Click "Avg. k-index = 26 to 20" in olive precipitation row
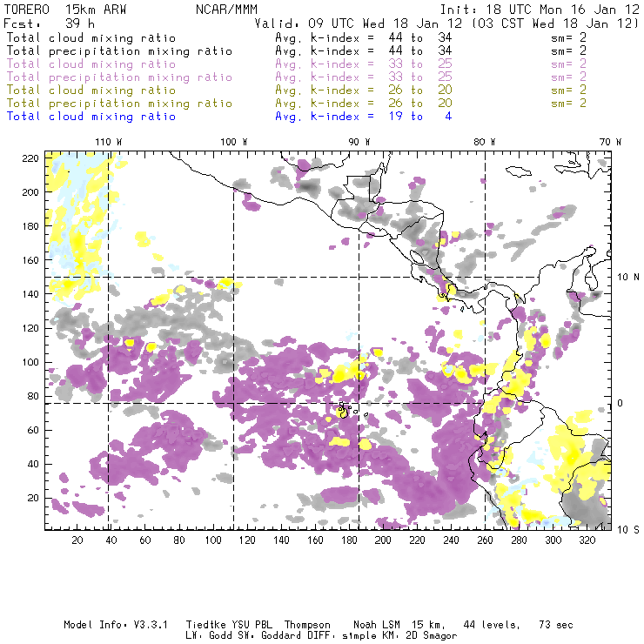This screenshot has height=644, width=644. [x=364, y=103]
